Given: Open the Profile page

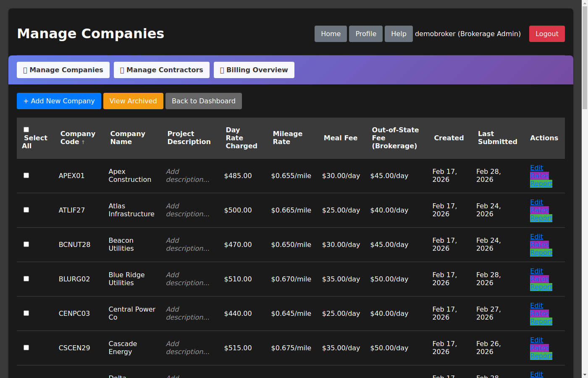Looking at the screenshot, I should coord(366,34).
